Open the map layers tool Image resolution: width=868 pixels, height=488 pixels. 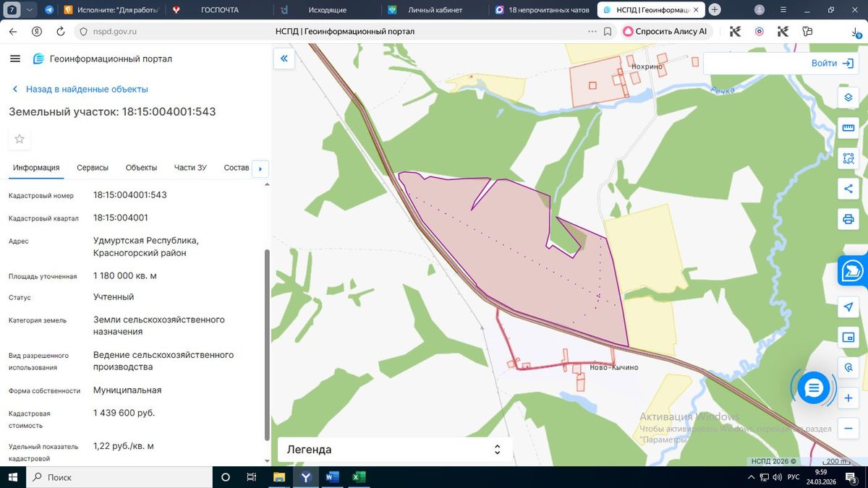point(848,98)
